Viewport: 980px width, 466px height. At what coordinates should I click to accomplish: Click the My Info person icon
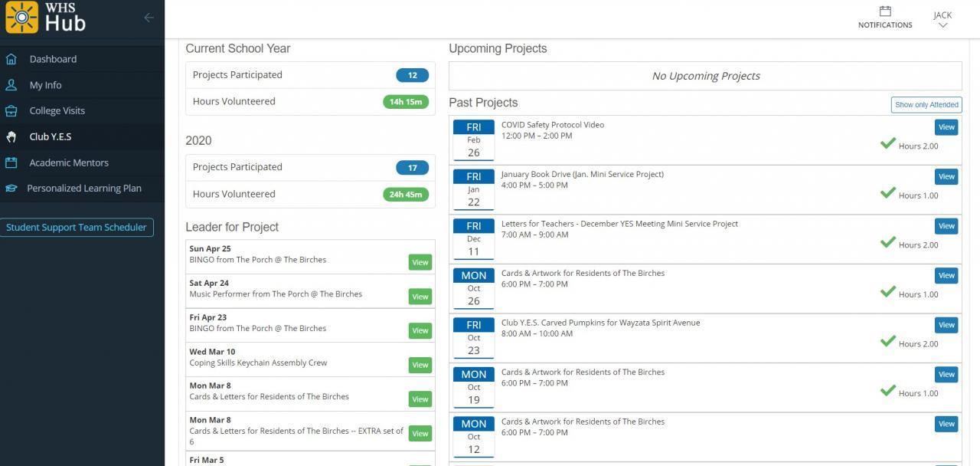click(x=11, y=85)
